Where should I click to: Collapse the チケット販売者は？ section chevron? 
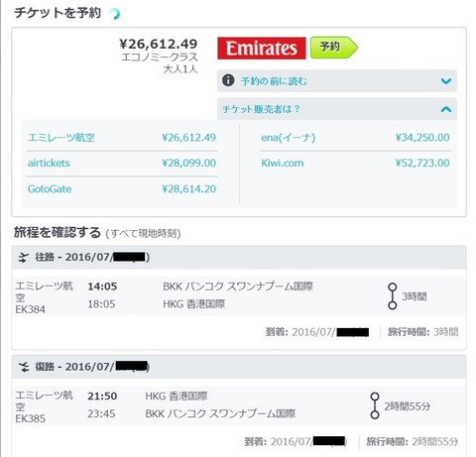(x=446, y=109)
